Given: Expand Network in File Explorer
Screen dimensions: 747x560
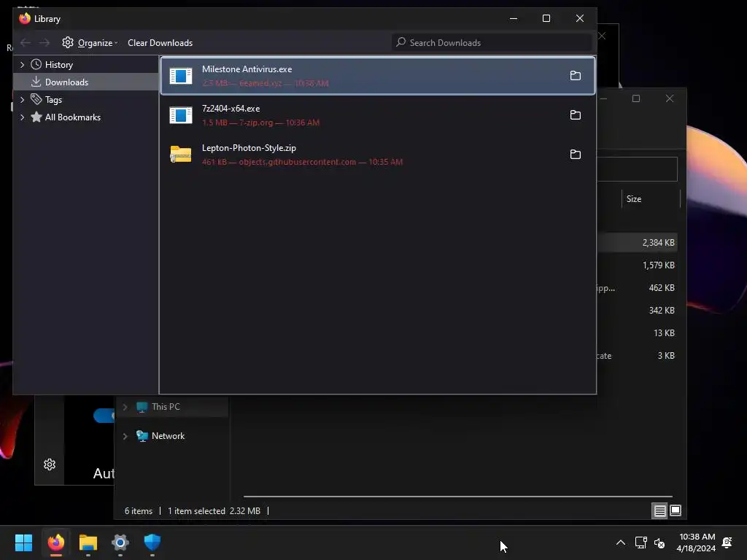Looking at the screenshot, I should click(125, 436).
